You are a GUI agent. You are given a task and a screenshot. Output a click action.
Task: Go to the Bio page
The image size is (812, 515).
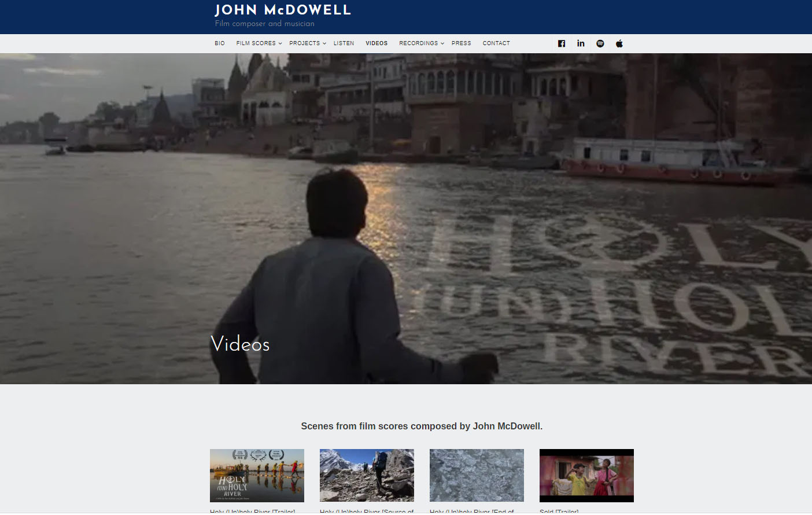(x=220, y=43)
